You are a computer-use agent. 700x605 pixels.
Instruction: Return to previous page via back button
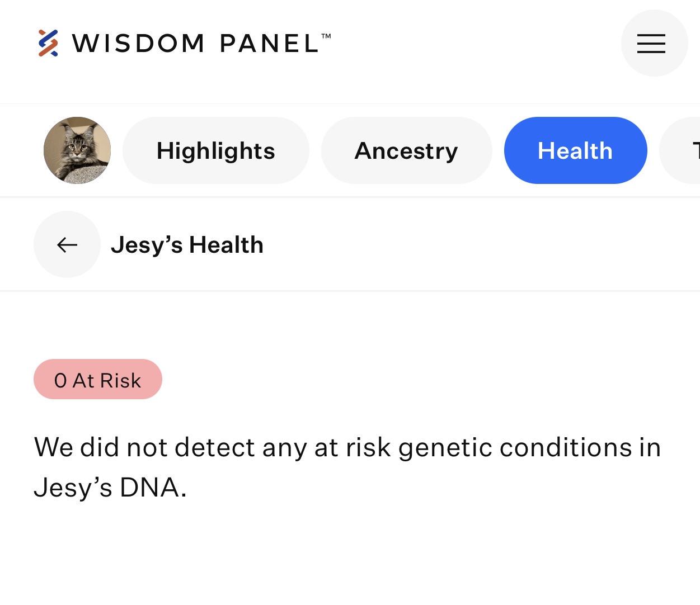[67, 244]
